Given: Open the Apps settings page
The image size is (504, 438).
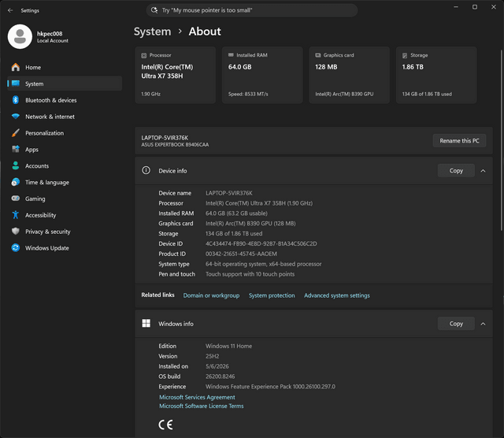Looking at the screenshot, I should click(x=65, y=149).
